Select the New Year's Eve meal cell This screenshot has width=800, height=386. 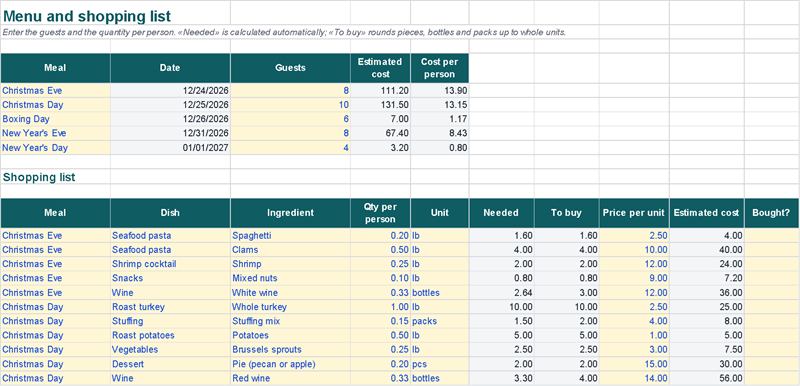pos(55,133)
